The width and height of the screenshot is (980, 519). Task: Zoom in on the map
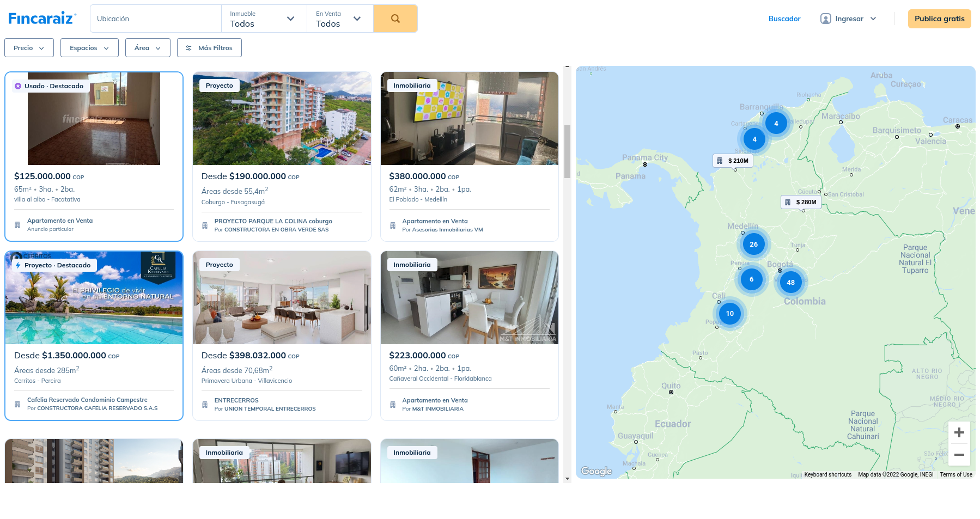coord(959,432)
